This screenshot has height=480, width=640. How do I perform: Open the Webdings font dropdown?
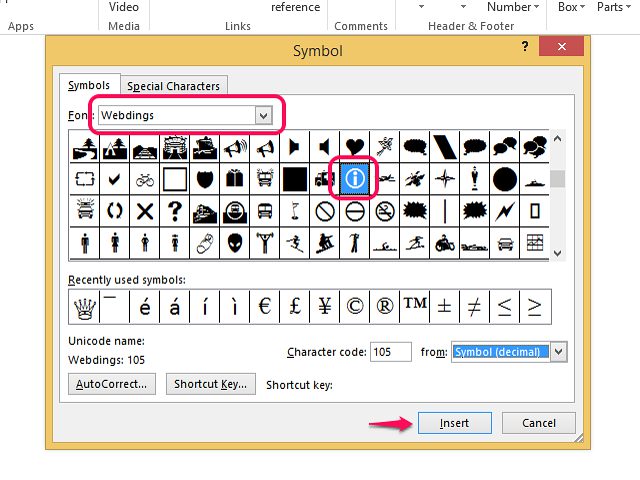pyautogui.click(x=264, y=116)
